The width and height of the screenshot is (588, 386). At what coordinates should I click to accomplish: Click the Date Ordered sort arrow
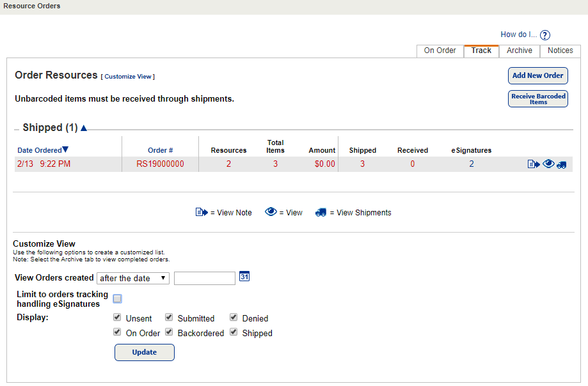pyautogui.click(x=65, y=150)
